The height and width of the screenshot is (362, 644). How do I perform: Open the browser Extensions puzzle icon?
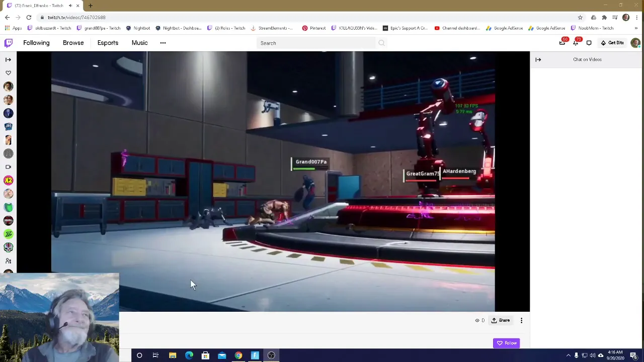tap(604, 18)
